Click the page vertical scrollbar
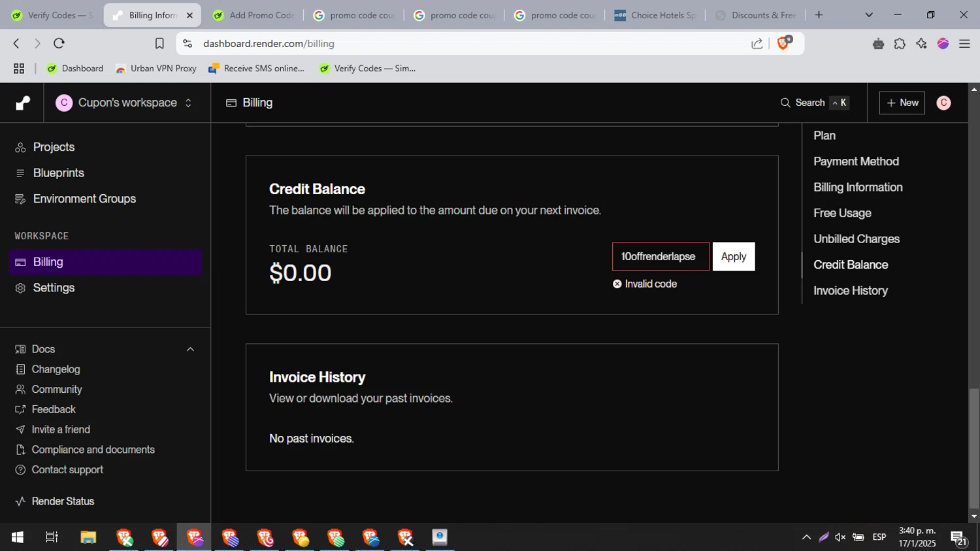Image resolution: width=980 pixels, height=551 pixels. coord(974,448)
